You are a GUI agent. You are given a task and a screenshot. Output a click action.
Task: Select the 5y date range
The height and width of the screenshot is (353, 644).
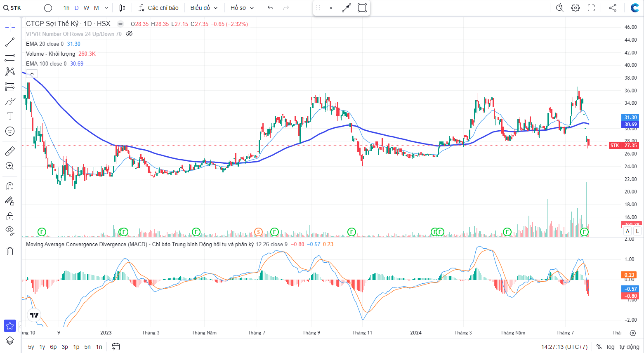point(31,347)
